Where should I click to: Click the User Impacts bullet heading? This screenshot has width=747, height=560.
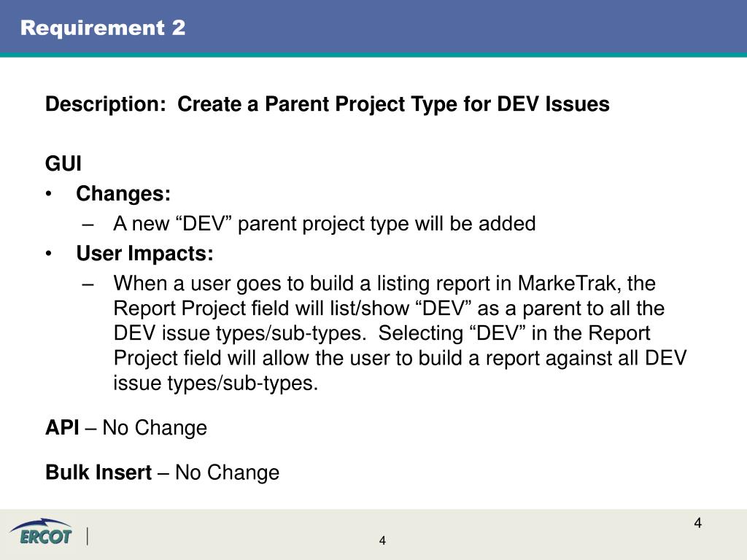point(145,253)
